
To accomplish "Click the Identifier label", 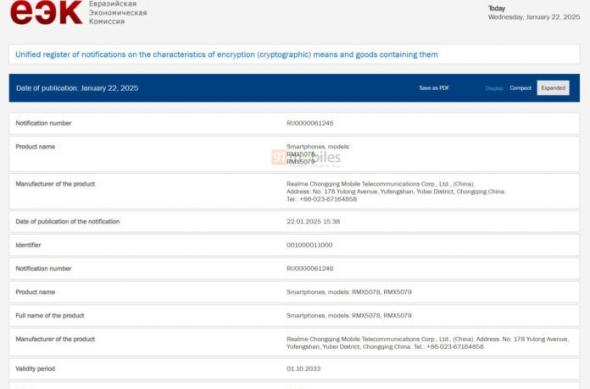I will tap(28, 245).
